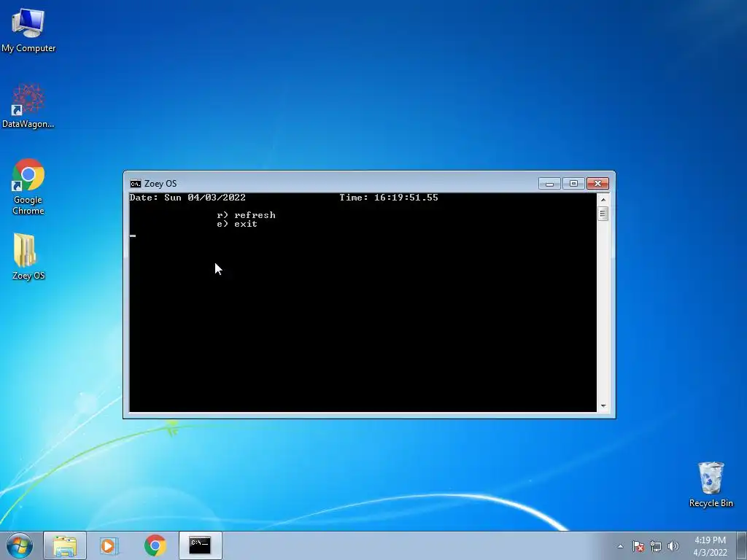This screenshot has width=747, height=560.
Task: Open the Zoey OS desktop folder
Action: click(28, 256)
